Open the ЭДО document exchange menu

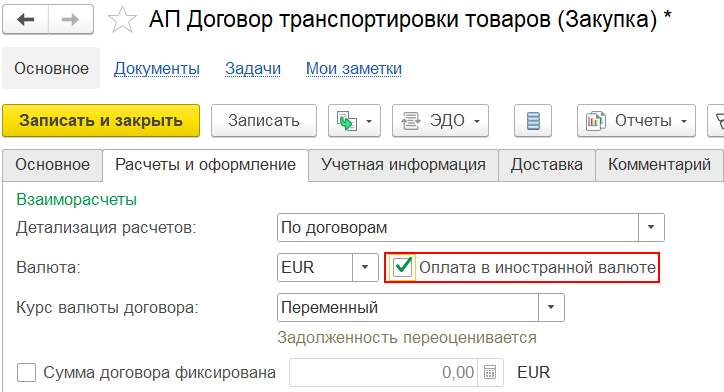(440, 121)
